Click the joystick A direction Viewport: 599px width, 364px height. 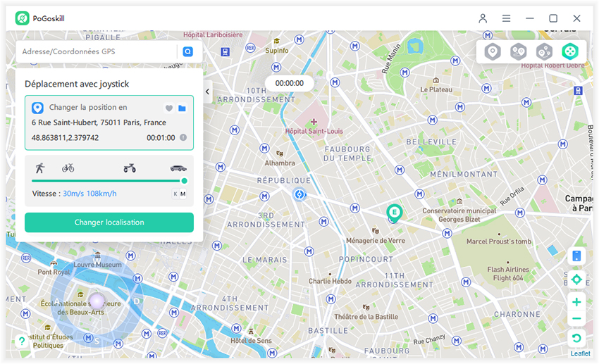57,301
